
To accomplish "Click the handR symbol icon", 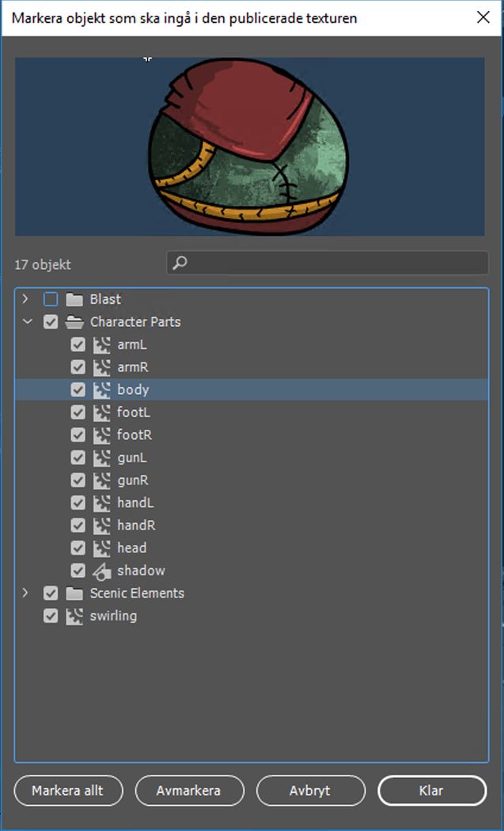I will [102, 526].
